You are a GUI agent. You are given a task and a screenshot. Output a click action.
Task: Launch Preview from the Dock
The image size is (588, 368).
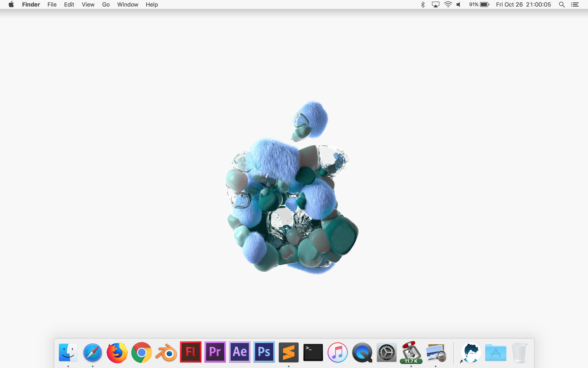click(x=436, y=352)
